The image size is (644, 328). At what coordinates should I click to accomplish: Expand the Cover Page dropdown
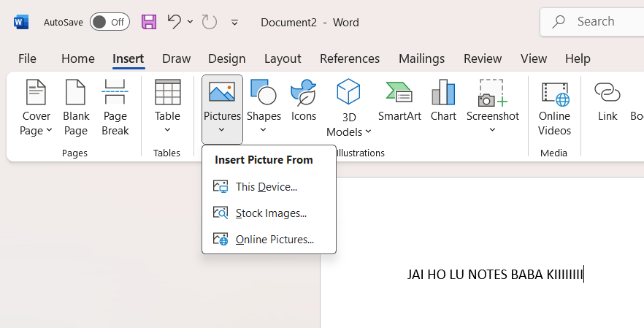click(36, 123)
